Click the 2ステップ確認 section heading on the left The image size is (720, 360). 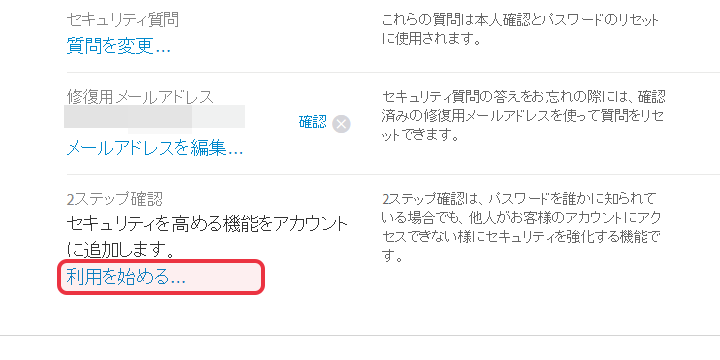(x=114, y=199)
